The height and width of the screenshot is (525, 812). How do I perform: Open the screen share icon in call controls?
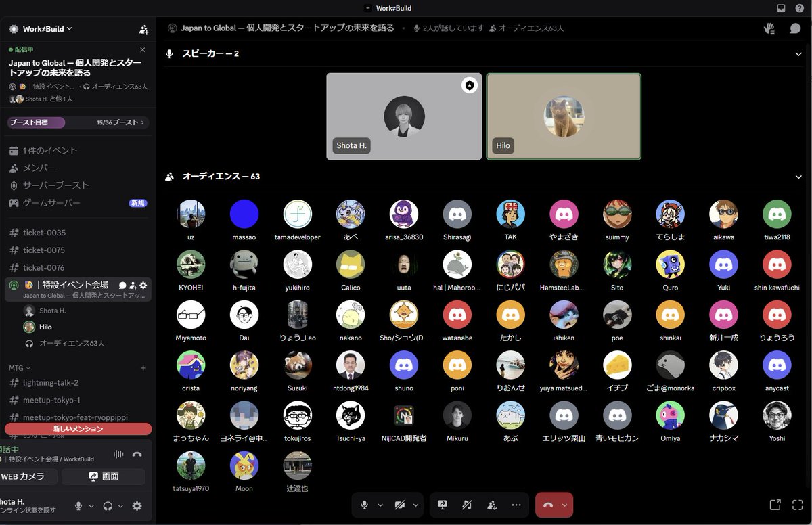[443, 505]
